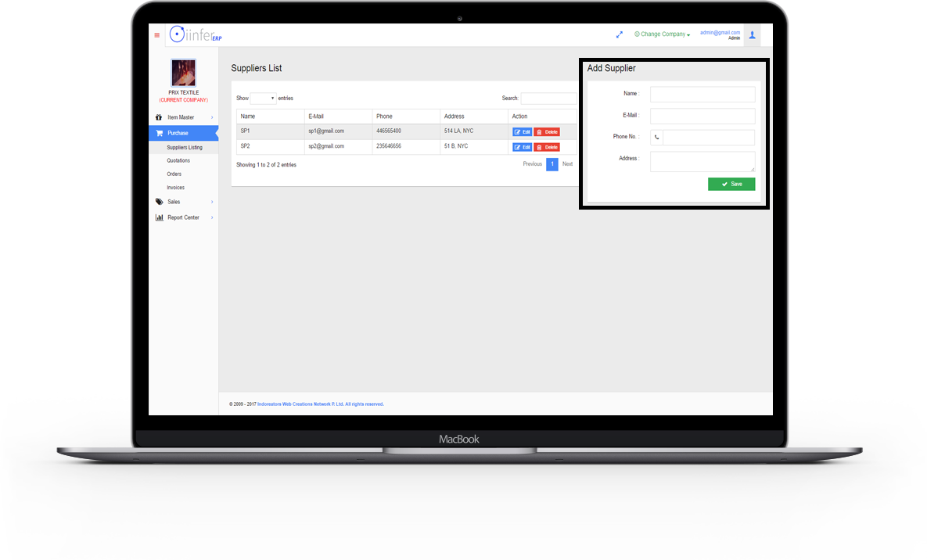Open the iinfer ERP logo home
This screenshot has height=560, width=927.
click(x=196, y=34)
